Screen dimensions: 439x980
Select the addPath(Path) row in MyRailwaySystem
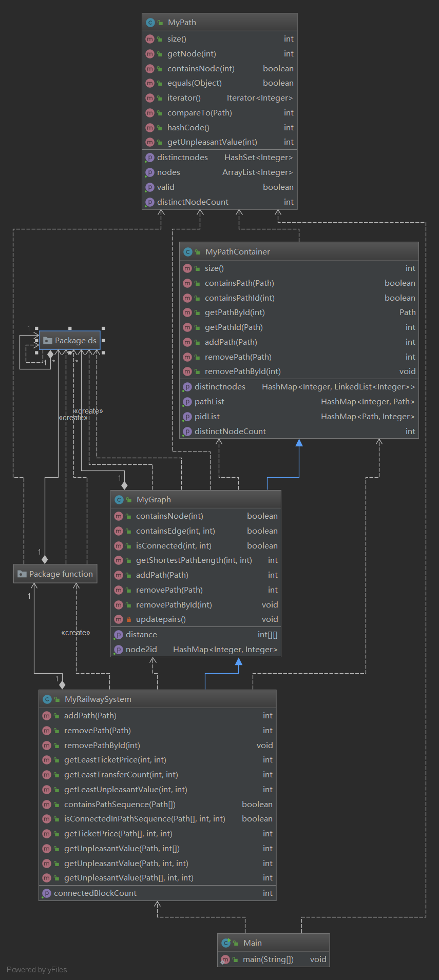pos(158,716)
